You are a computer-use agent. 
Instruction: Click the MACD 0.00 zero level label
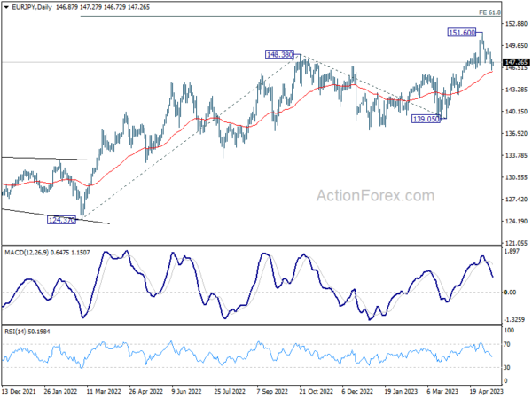coord(510,292)
